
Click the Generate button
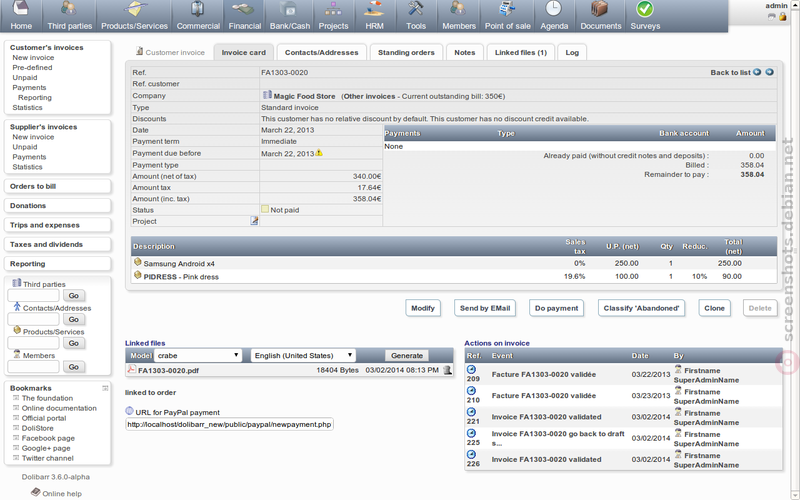407,356
